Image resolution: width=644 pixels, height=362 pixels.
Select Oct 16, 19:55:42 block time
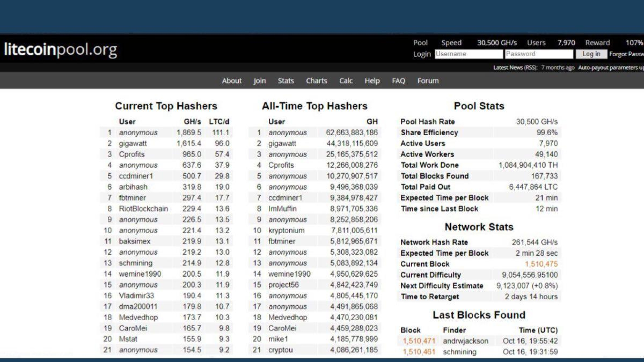pyautogui.click(x=530, y=341)
